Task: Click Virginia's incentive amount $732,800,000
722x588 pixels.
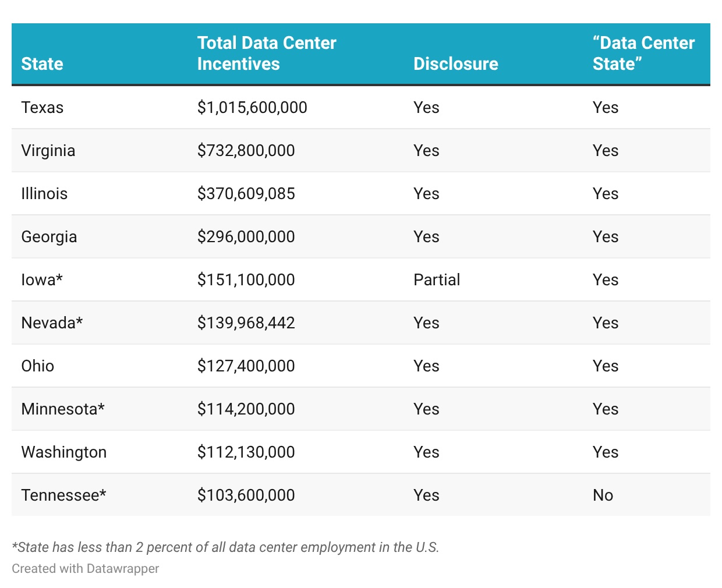Action: click(x=246, y=150)
